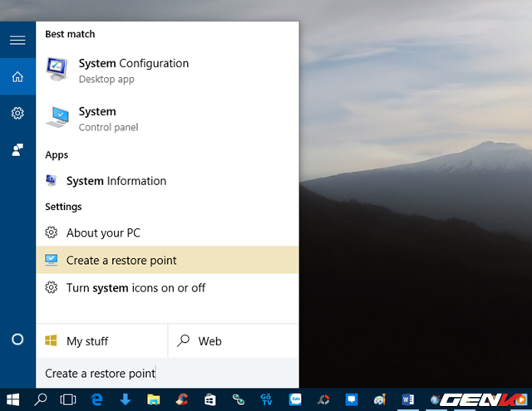Click the Feedback icon in sidebar

(x=17, y=149)
